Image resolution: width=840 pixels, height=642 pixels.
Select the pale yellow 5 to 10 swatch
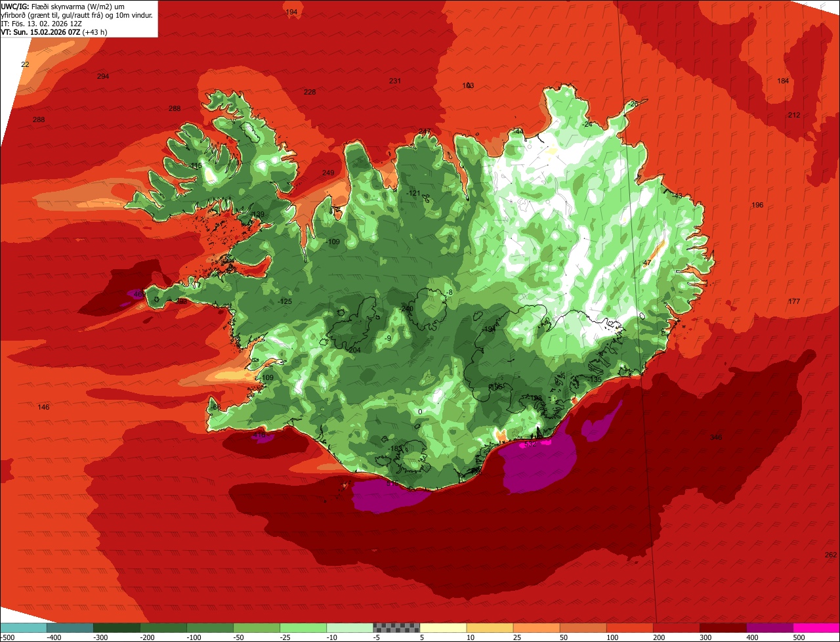coord(443,628)
